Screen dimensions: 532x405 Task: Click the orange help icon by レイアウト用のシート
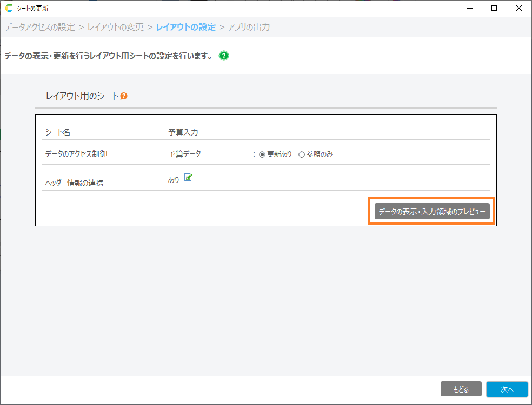coord(124,96)
